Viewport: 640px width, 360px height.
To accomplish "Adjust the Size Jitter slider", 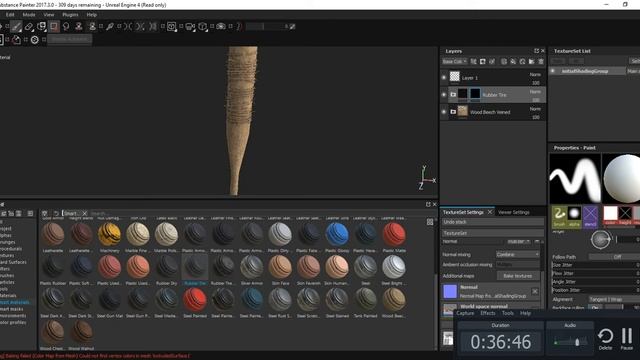I will pyautogui.click(x=596, y=265).
